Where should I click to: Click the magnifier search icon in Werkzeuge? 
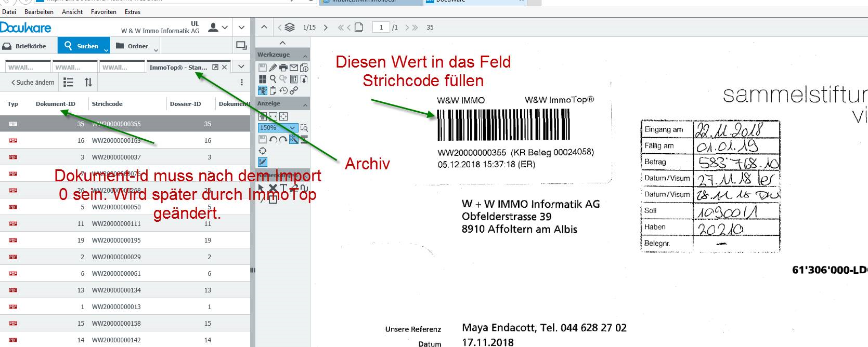pos(273,79)
